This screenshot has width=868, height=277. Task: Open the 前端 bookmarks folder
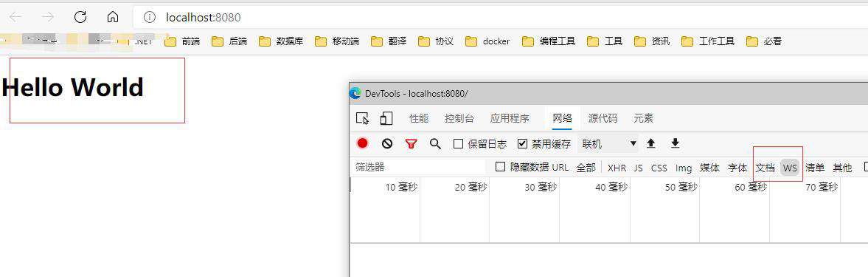point(182,41)
